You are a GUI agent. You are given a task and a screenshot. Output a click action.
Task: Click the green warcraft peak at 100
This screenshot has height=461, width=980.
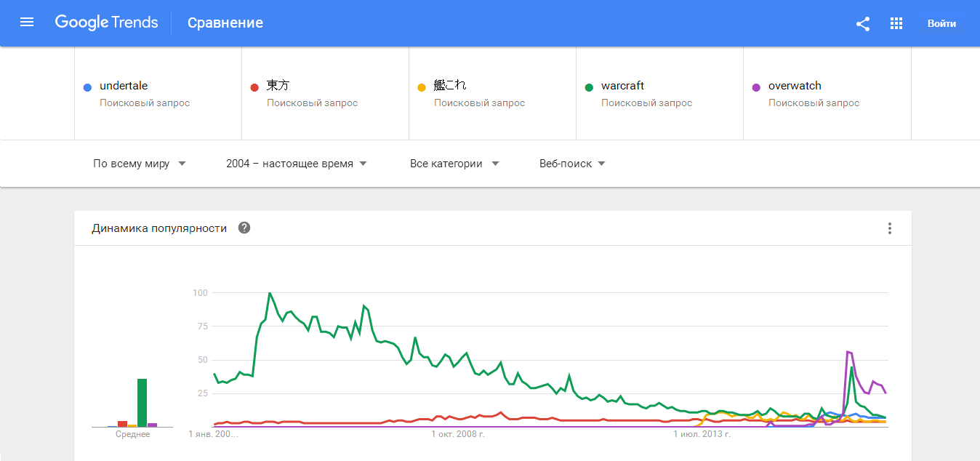click(x=270, y=293)
